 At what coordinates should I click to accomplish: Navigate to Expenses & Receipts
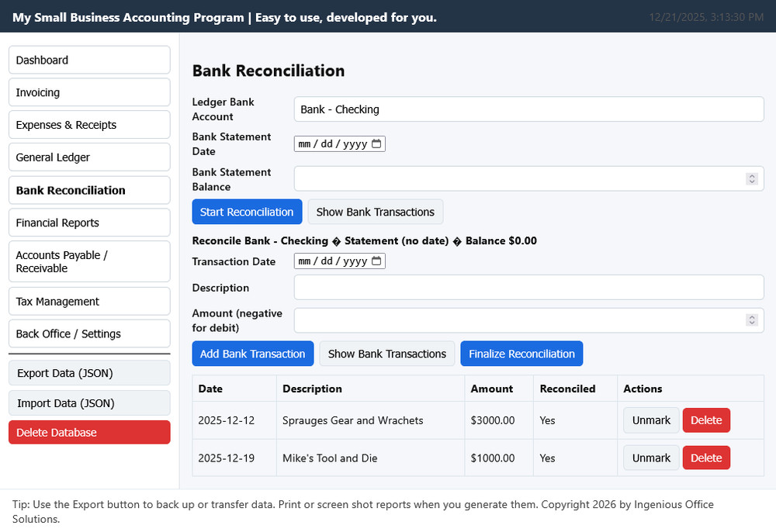point(89,125)
